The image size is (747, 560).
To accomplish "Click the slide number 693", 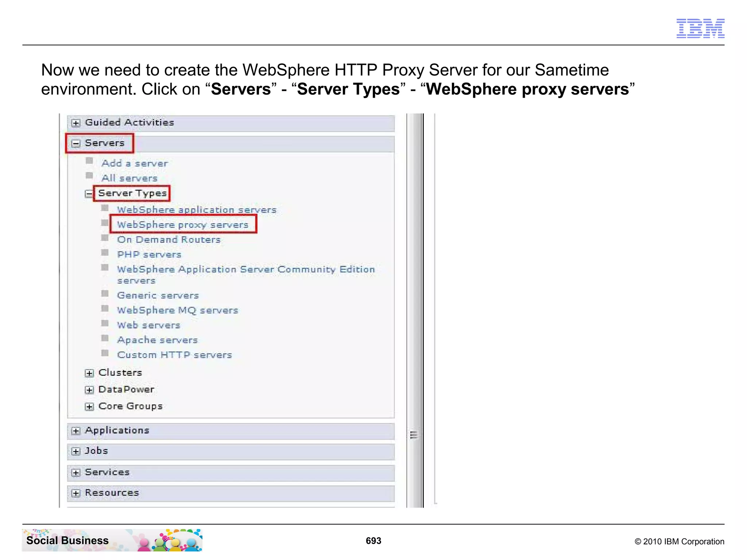I will click(373, 541).
